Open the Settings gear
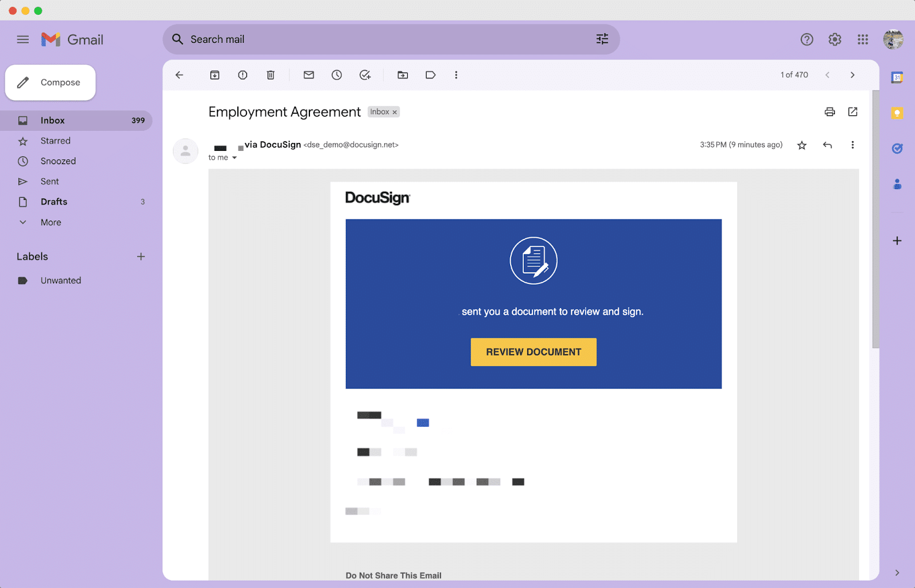Image resolution: width=915 pixels, height=588 pixels. click(x=835, y=39)
